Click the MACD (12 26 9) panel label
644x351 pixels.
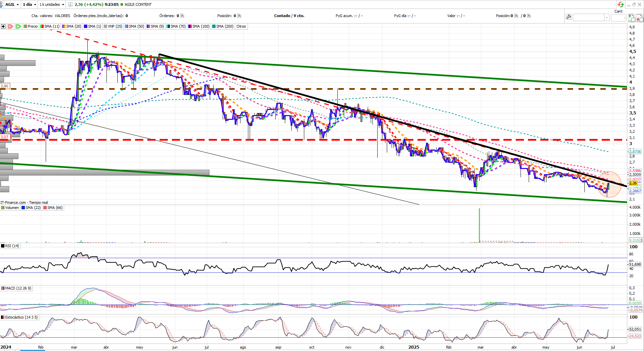click(16, 288)
